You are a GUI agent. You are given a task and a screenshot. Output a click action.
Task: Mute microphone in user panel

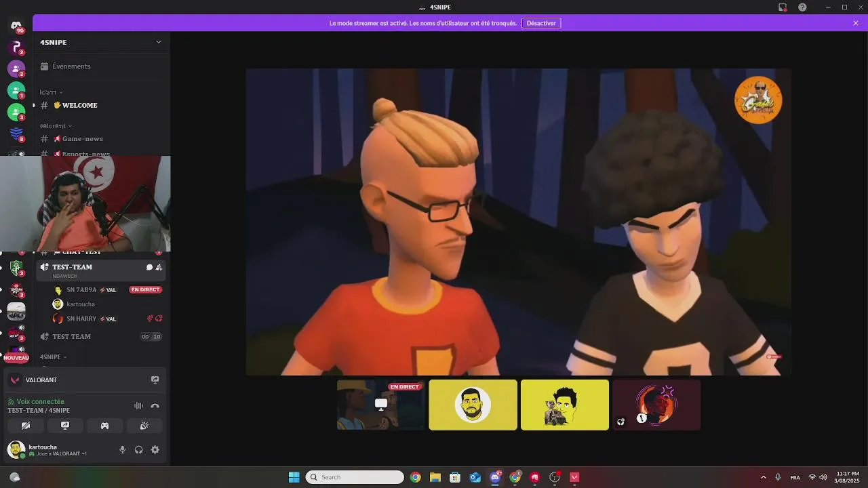[123, 449]
